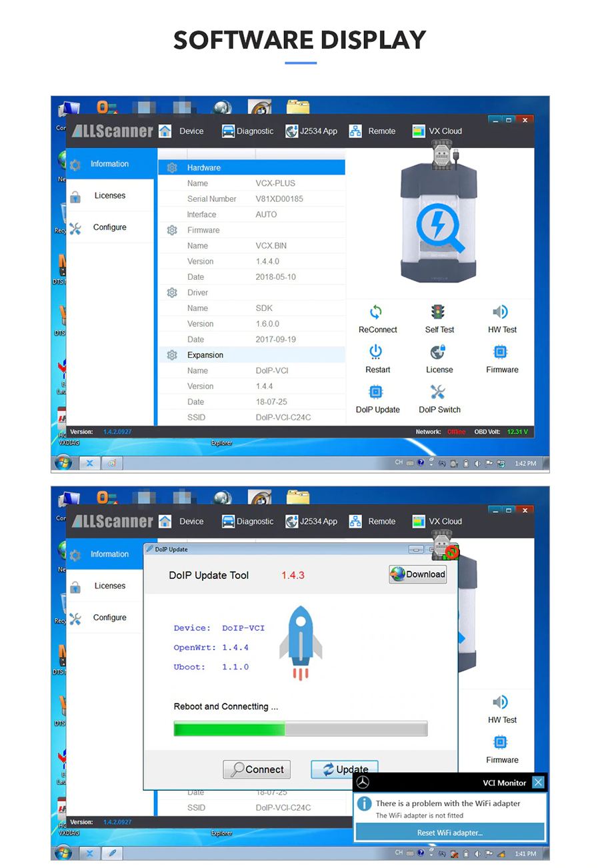Image resolution: width=600 pixels, height=868 pixels.
Task: Click Uboot: 1.1.0 line in dialog
Action: (x=211, y=667)
